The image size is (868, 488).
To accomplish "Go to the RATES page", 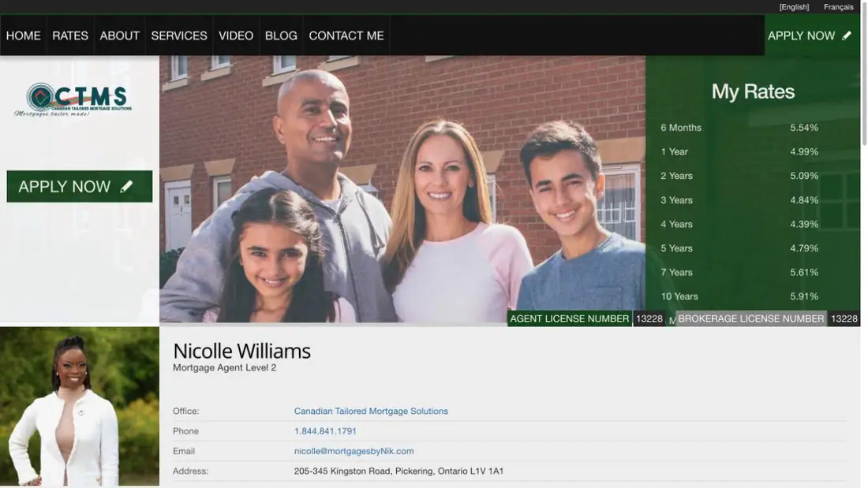I will 70,35.
